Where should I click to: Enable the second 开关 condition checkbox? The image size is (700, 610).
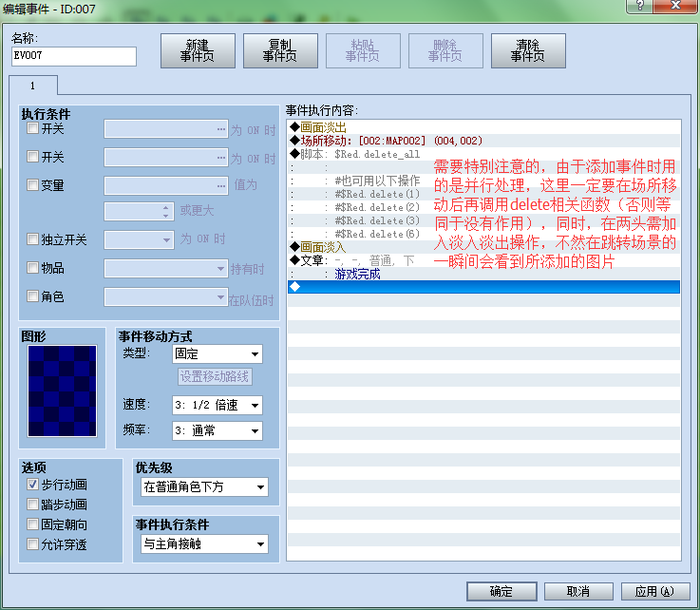point(32,157)
